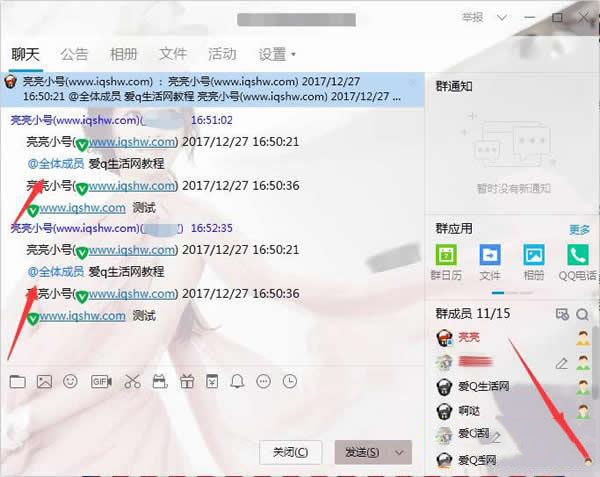Open message history clock icon
600x477 pixels.
click(290, 381)
